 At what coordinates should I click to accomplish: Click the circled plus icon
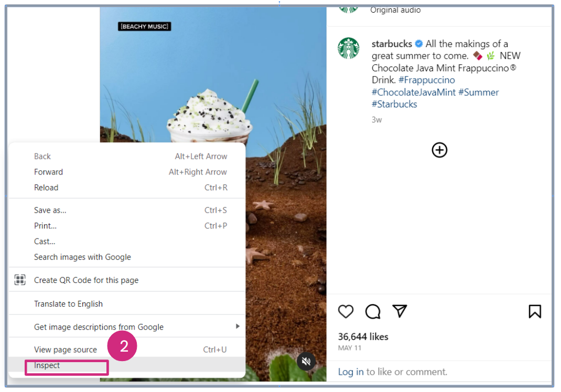coord(439,150)
